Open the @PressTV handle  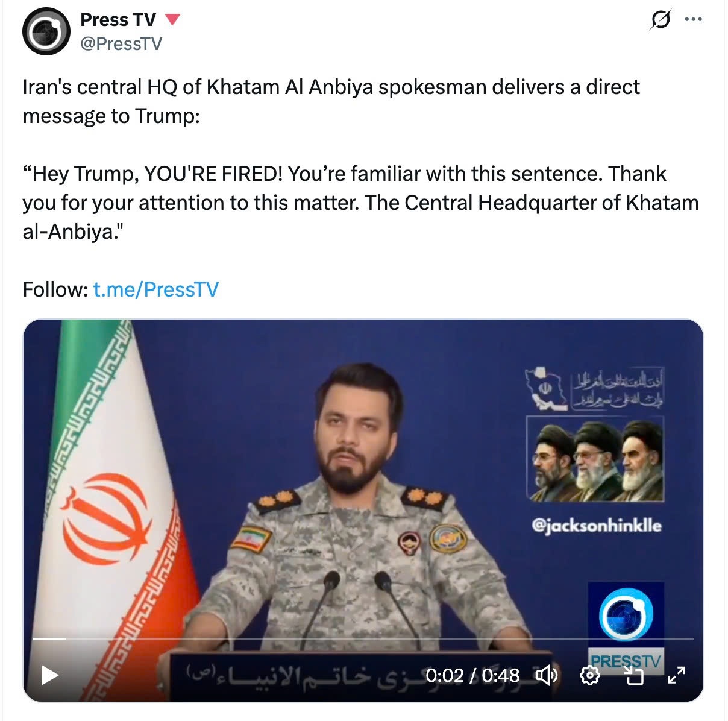(121, 44)
